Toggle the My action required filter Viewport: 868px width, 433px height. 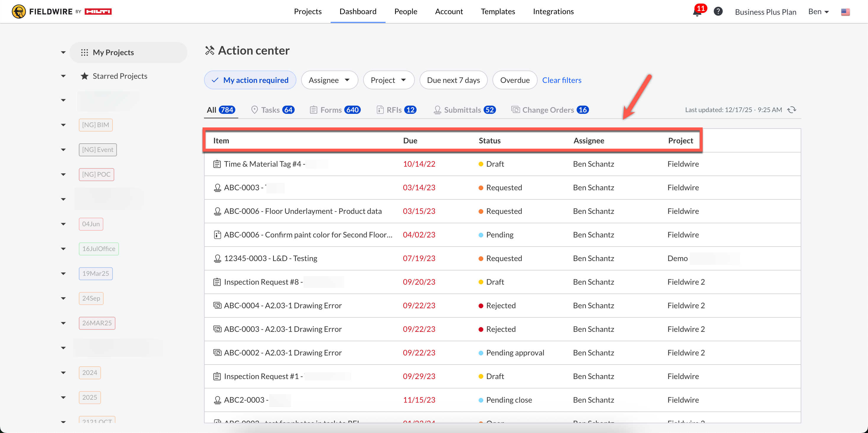250,80
